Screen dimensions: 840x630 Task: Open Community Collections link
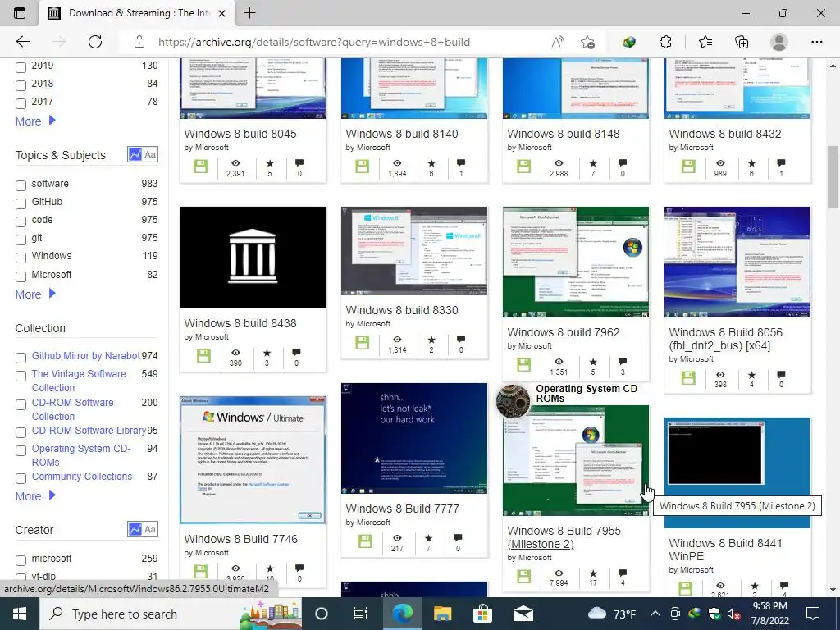coord(81,477)
